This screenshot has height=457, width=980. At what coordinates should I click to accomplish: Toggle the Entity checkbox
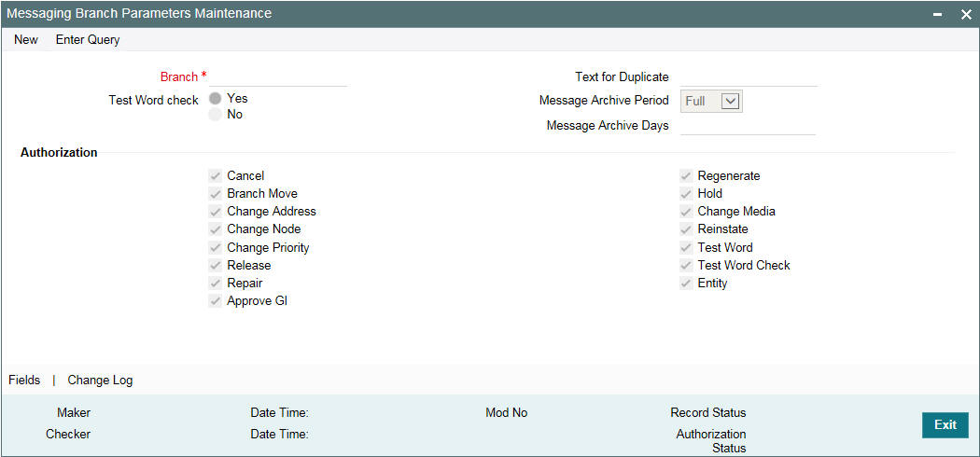pos(686,284)
